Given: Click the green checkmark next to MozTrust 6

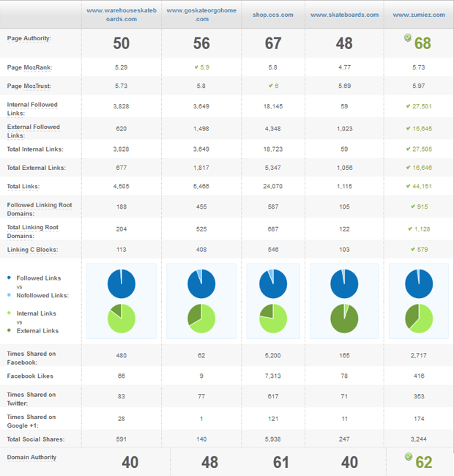Looking at the screenshot, I should [270, 86].
